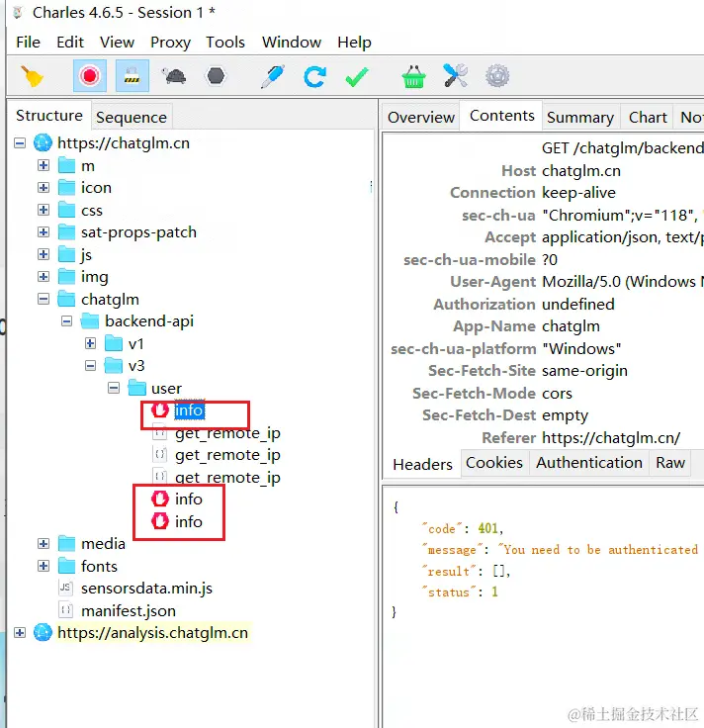The height and width of the screenshot is (728, 704).
Task: Expand the https://analysis.chatglm.cn host node
Action: pos(20,633)
